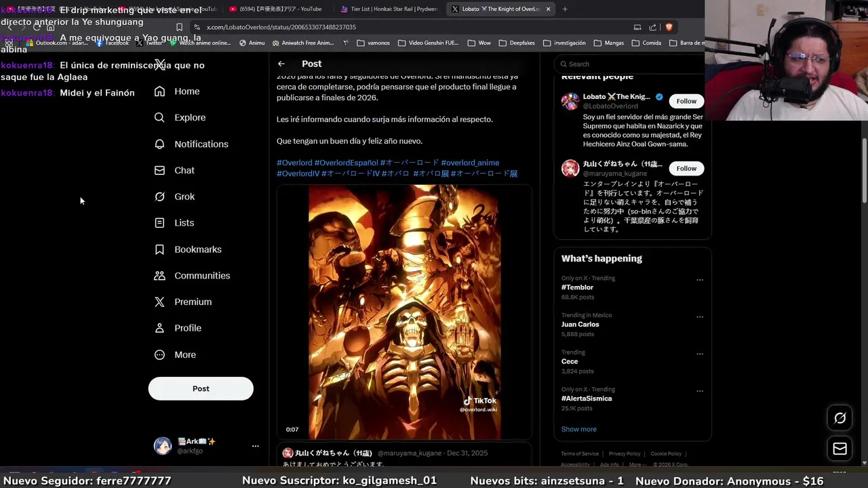The height and width of the screenshot is (488, 868).
Task: Open the Comida bookmarks folder
Action: point(646,43)
